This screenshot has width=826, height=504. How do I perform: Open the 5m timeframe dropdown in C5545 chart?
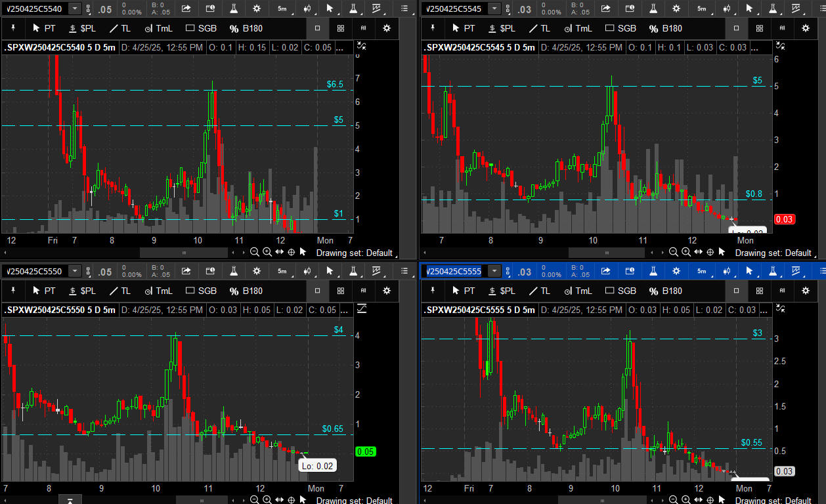click(702, 9)
